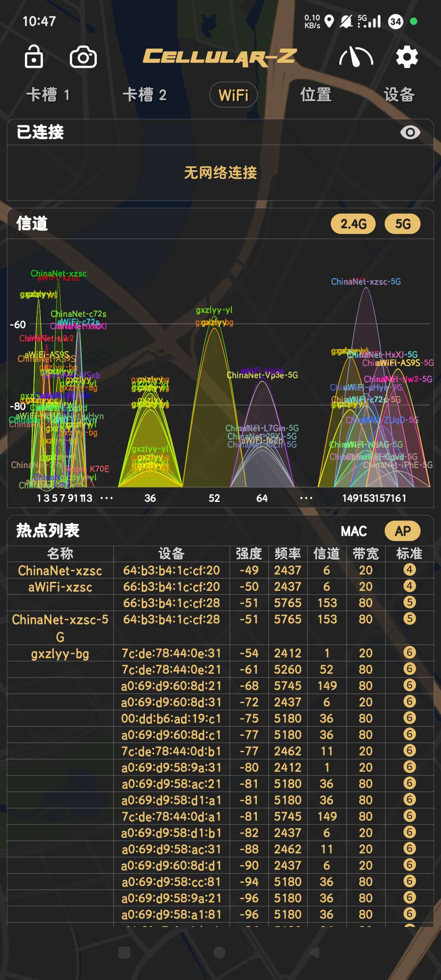
Task: Tap channel 64 label on chart axis
Action: (x=262, y=498)
